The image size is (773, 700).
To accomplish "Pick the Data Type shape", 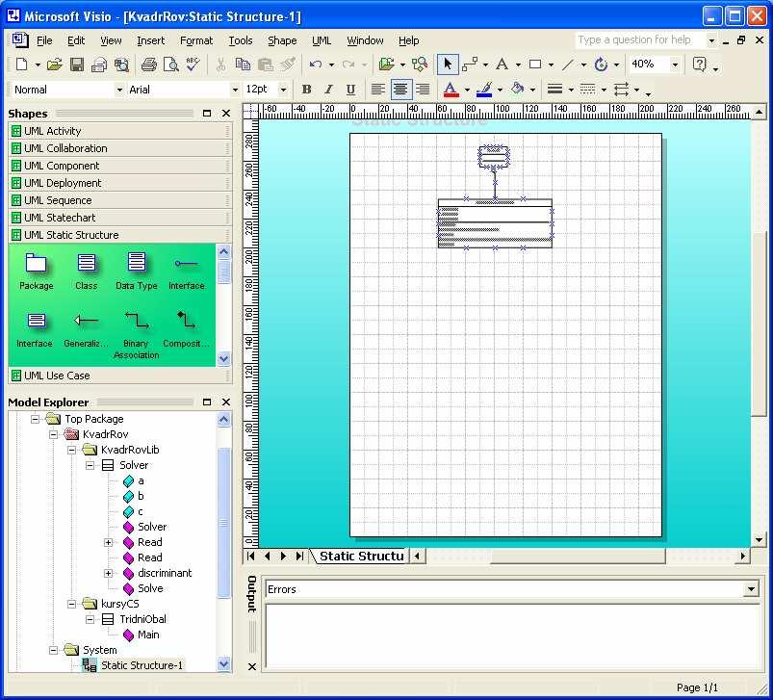I will tap(137, 272).
